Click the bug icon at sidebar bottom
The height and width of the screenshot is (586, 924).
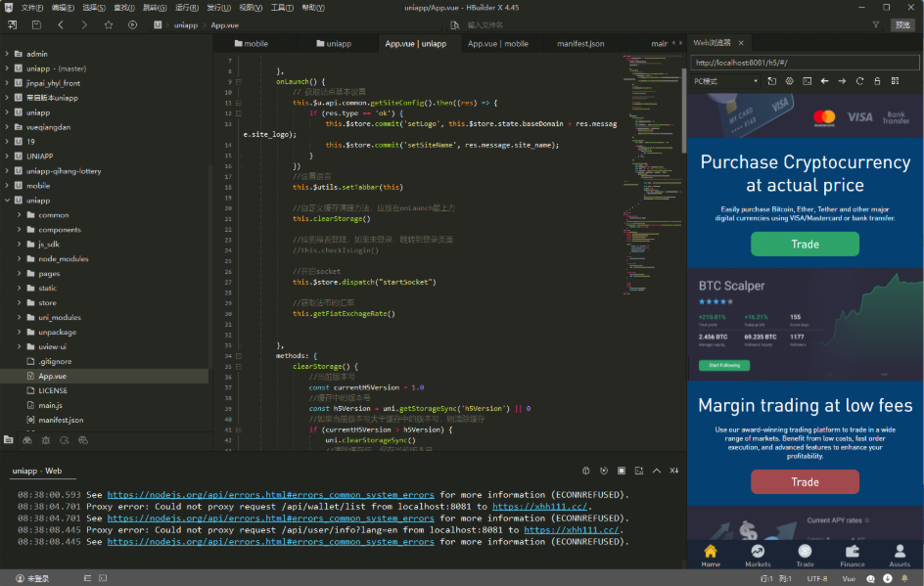(x=46, y=440)
